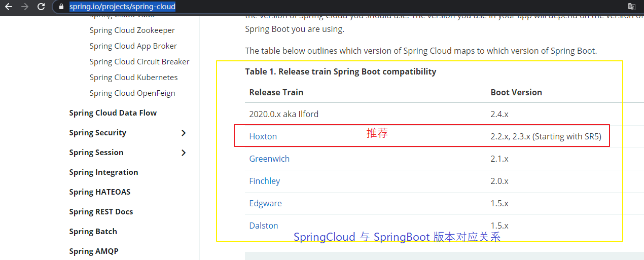Click the padlock site info icon
This screenshot has width=644, height=260.
pyautogui.click(x=61, y=7)
